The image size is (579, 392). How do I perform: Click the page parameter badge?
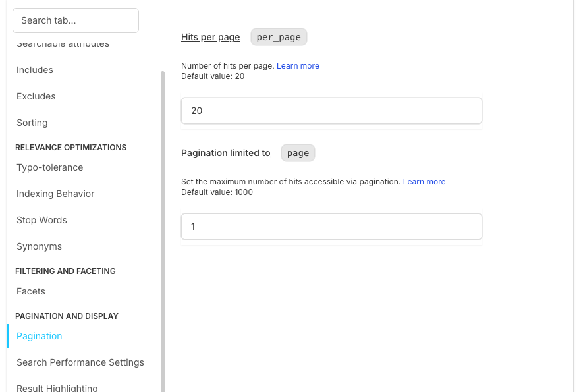(x=298, y=153)
